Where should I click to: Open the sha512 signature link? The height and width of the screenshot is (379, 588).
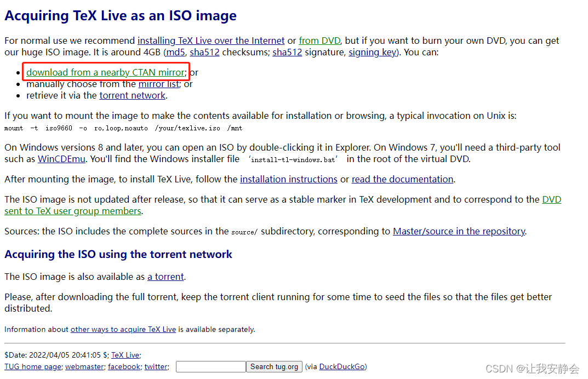pyautogui.click(x=287, y=52)
